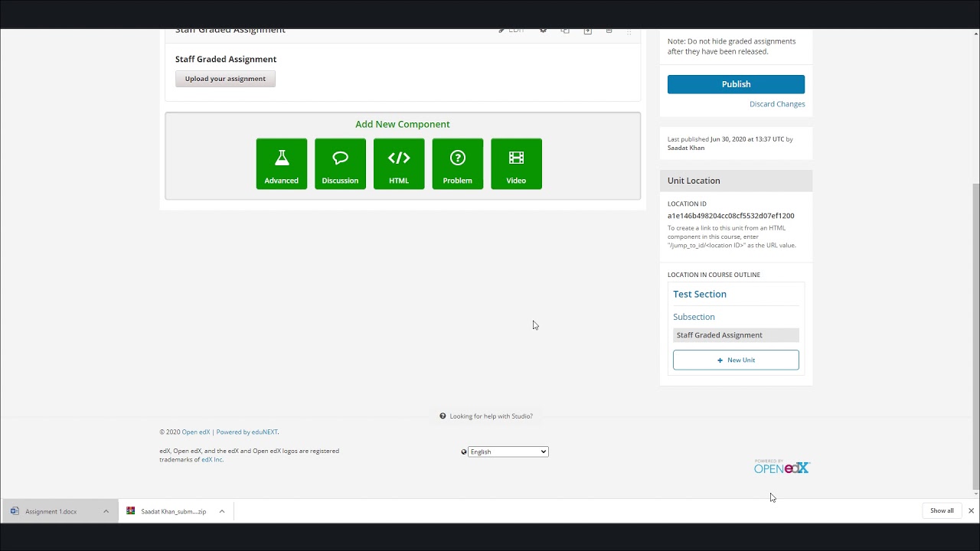Discard Changes to this unit
980x551 pixels.
click(777, 104)
